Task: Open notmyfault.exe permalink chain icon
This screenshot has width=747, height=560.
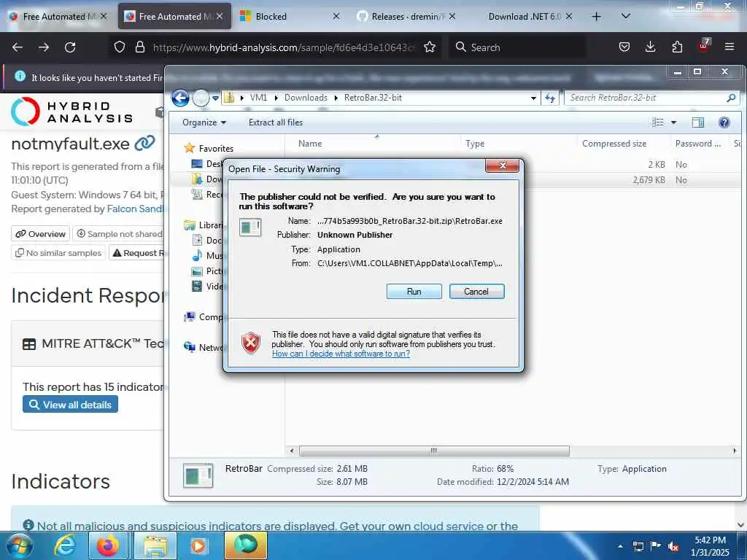Action: click(x=145, y=143)
